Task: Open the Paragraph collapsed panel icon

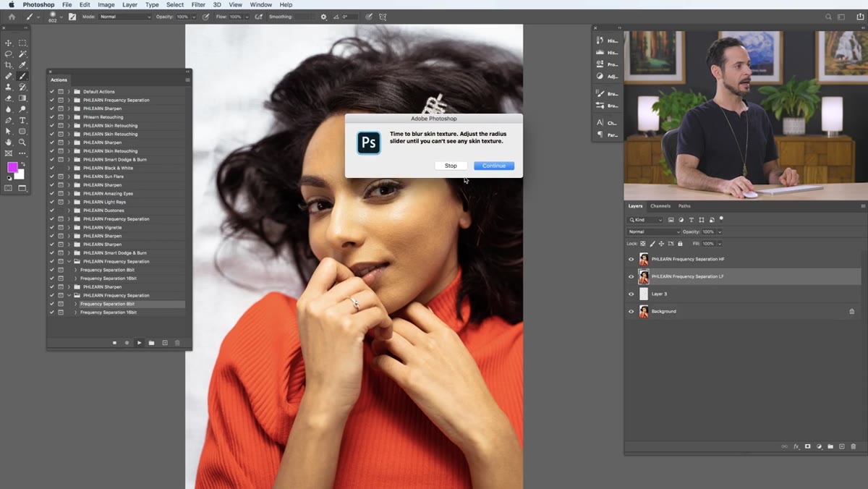Action: [x=600, y=135]
